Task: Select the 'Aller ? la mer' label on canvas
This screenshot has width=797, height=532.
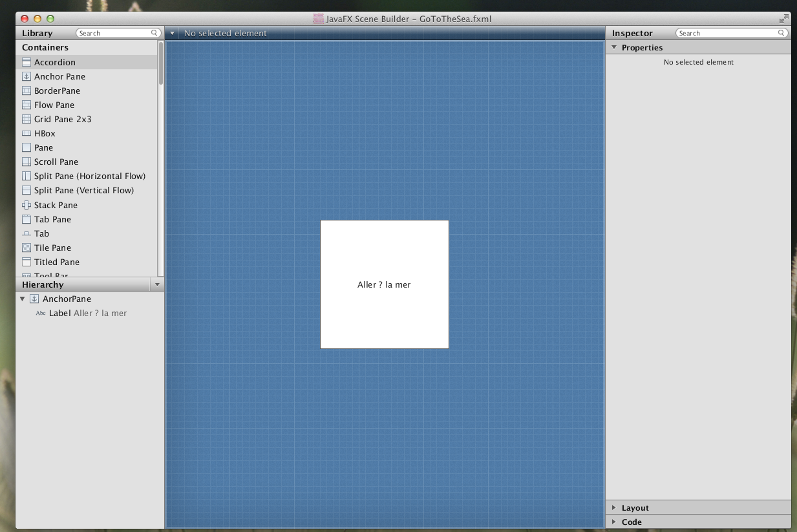Action: coord(384,284)
